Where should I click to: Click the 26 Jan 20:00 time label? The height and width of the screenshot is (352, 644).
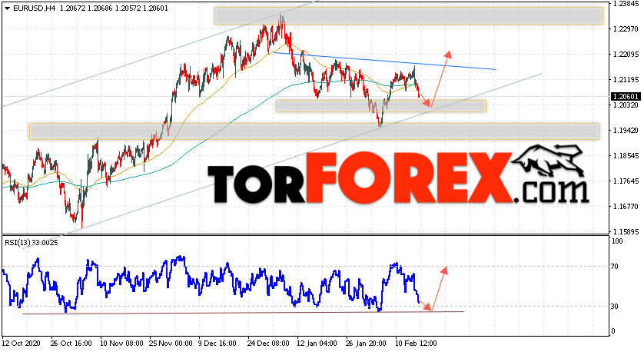tap(366, 344)
